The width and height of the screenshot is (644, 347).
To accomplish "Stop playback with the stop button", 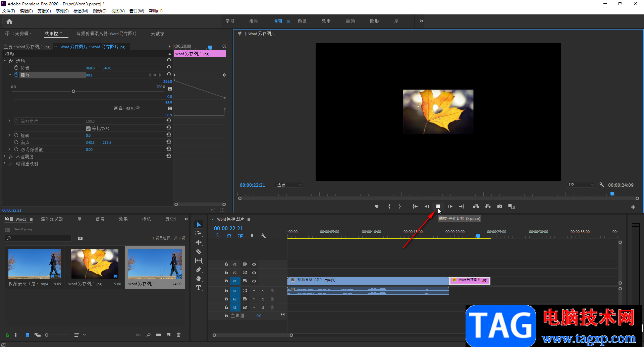I will click(438, 207).
